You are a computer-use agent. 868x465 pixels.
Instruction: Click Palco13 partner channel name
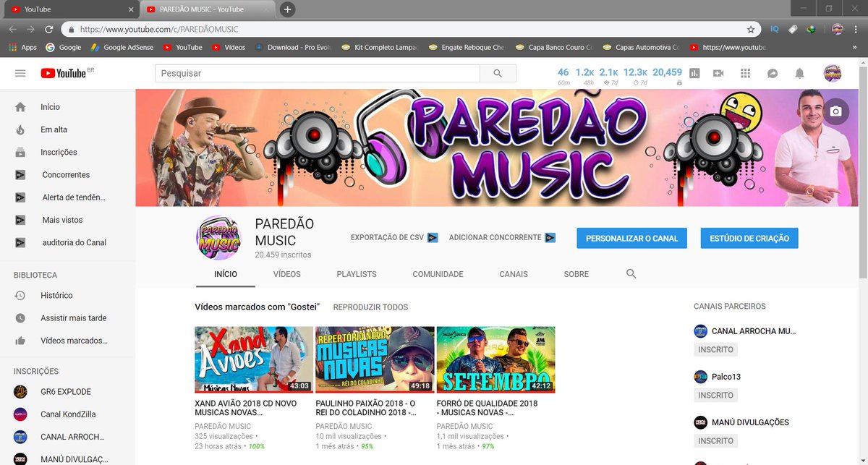[726, 377]
